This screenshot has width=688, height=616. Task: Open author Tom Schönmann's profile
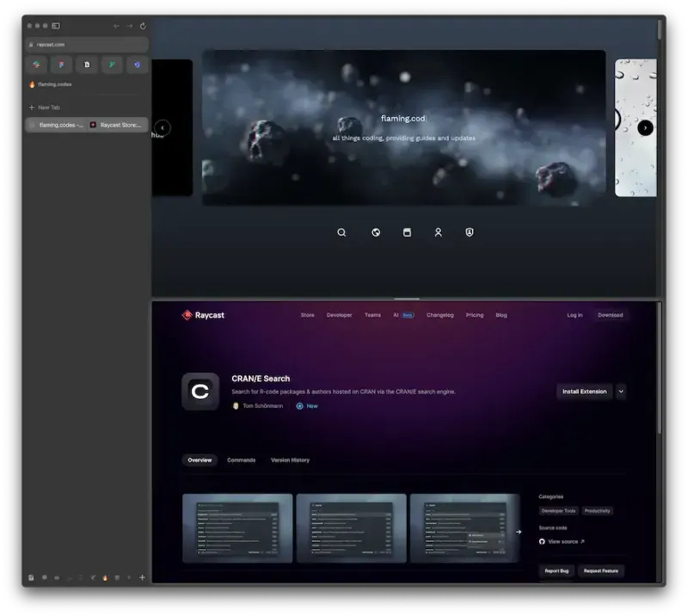click(x=258, y=406)
